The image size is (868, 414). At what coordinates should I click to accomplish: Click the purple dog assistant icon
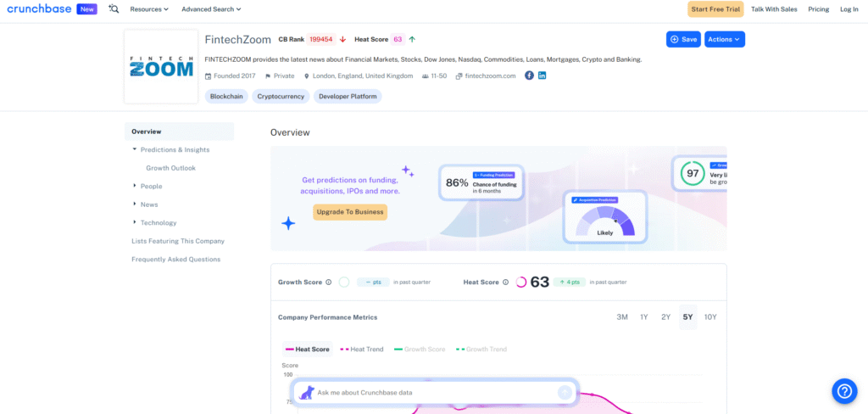[x=306, y=393]
